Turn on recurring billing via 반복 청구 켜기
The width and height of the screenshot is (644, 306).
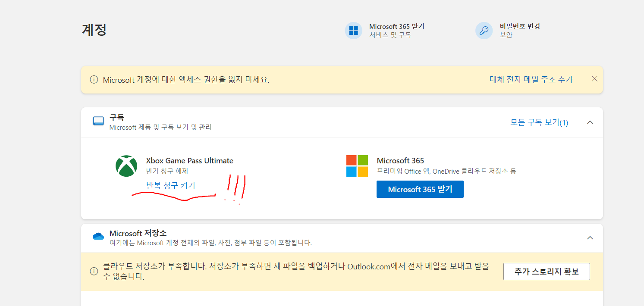click(x=171, y=185)
